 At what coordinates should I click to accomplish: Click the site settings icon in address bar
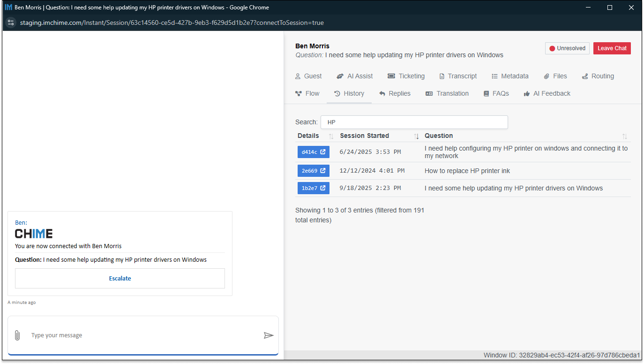[x=11, y=23]
